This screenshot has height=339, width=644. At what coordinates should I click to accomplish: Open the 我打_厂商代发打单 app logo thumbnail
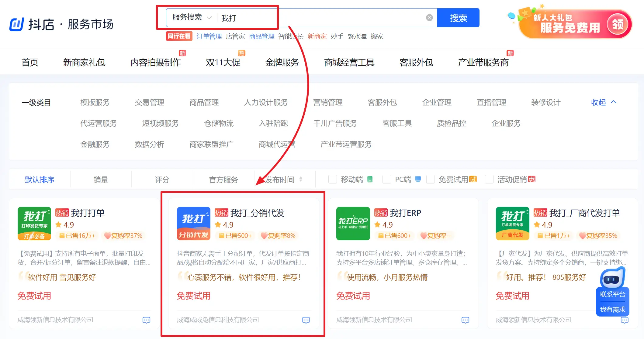pyautogui.click(x=513, y=224)
